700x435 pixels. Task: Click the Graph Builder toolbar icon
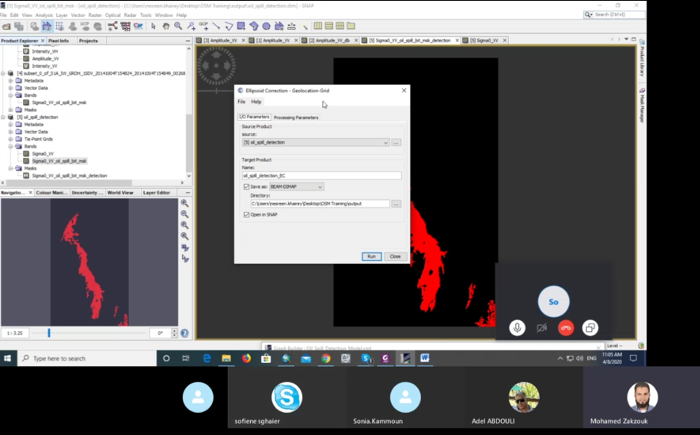tap(112, 26)
